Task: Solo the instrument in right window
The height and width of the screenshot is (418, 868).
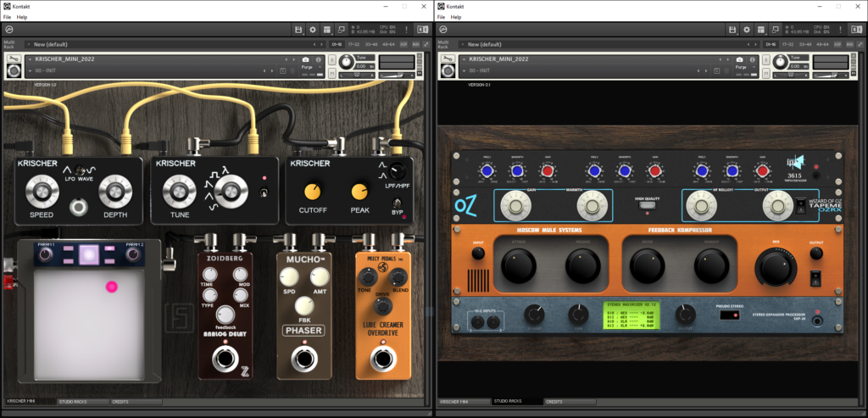Action: [x=766, y=60]
